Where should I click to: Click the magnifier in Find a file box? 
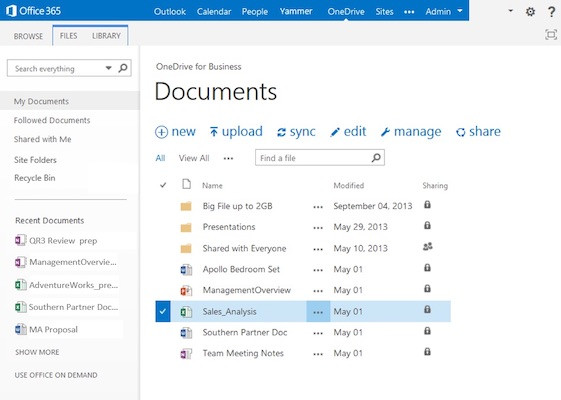click(x=376, y=157)
